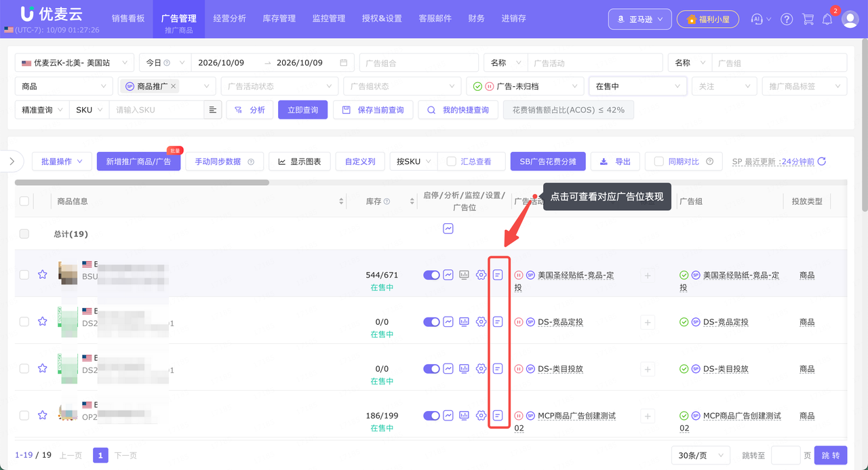View ad placement icon for 美国圣经贴纸-竞品-定投 row

(x=498, y=275)
